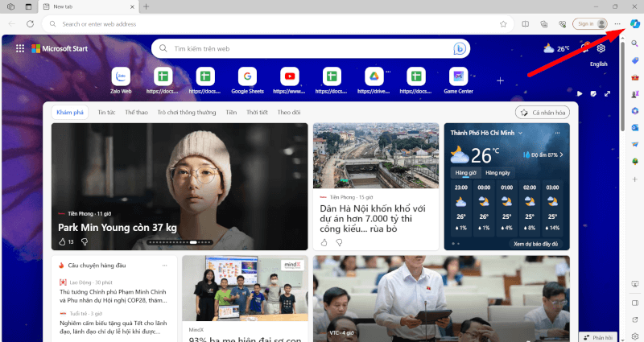Image resolution: width=644 pixels, height=342 pixels.
Task: Launch the Game Center shortcut
Action: tap(458, 77)
